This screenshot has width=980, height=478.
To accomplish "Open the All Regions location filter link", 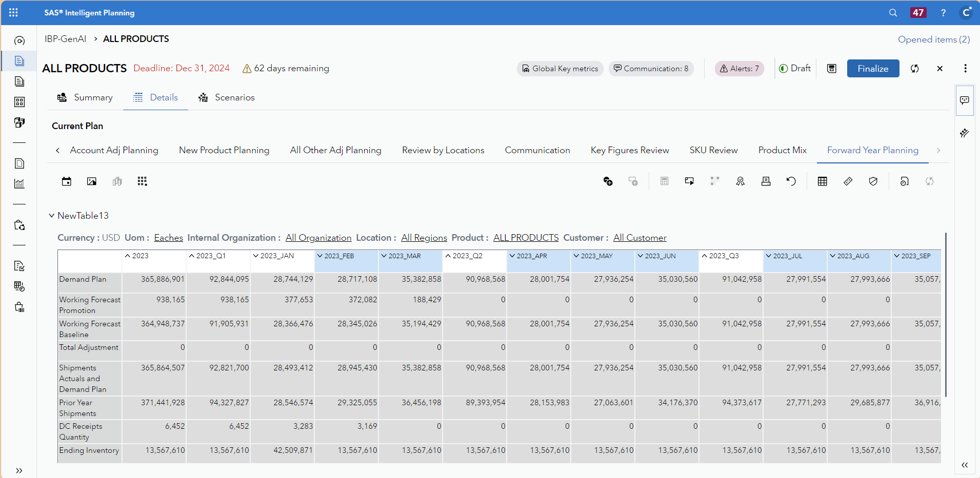I will (x=424, y=237).
